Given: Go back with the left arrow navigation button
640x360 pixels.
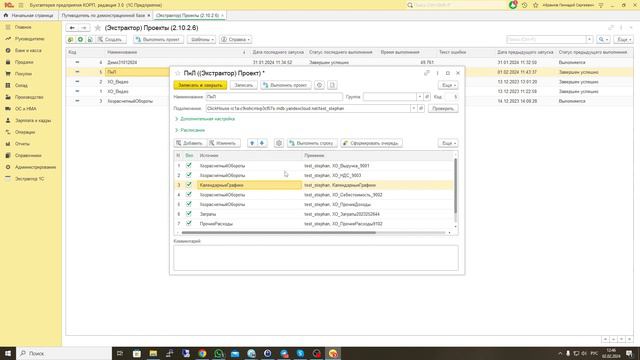Looking at the screenshot, I should [x=72, y=28].
